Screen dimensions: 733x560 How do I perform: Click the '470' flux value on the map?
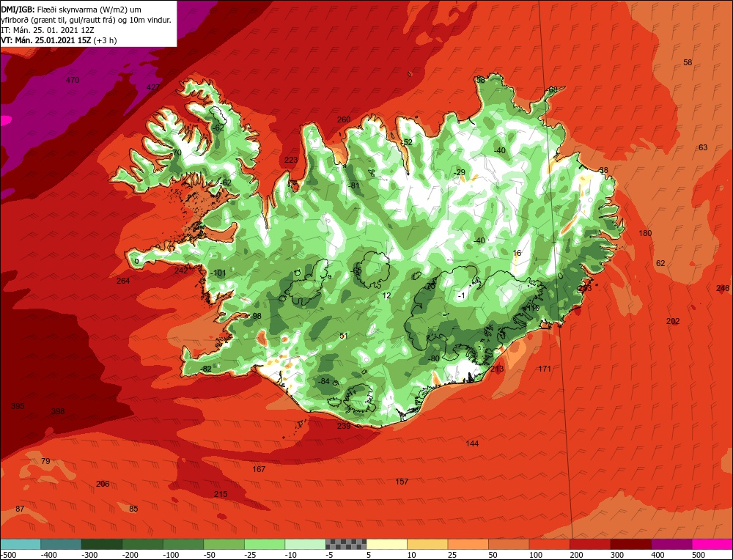coord(73,80)
